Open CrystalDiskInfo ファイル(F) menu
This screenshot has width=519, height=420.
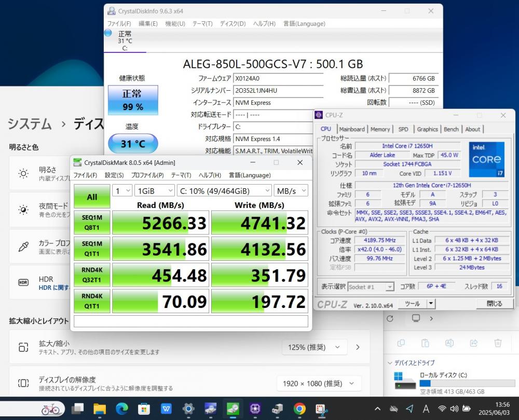pyautogui.click(x=119, y=24)
